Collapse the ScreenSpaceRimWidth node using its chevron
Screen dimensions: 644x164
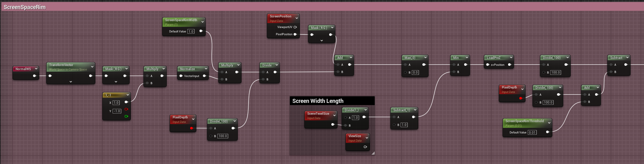pos(203,22)
